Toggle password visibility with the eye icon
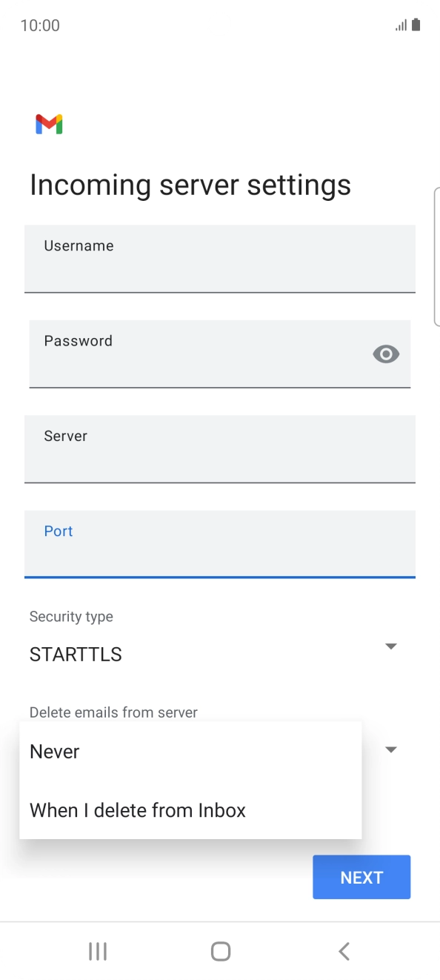Screen dimensions: 440x980 point(385,354)
